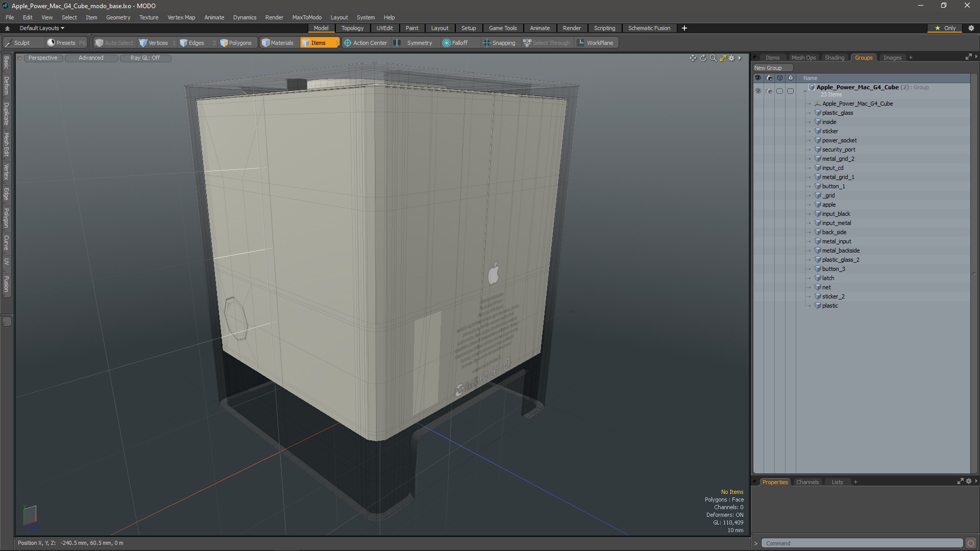Viewport: 980px width, 551px height.
Task: Open the viewport settings gear
Action: tap(731, 58)
